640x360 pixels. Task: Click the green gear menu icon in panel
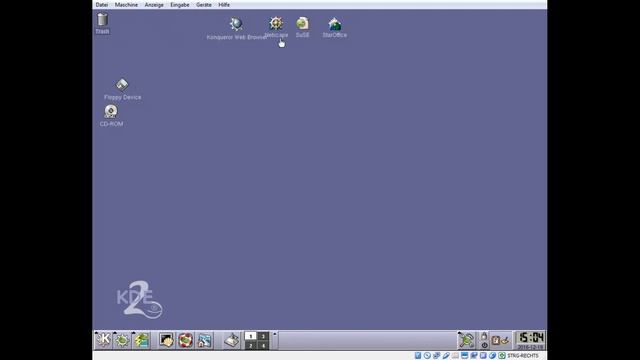[x=122, y=340]
